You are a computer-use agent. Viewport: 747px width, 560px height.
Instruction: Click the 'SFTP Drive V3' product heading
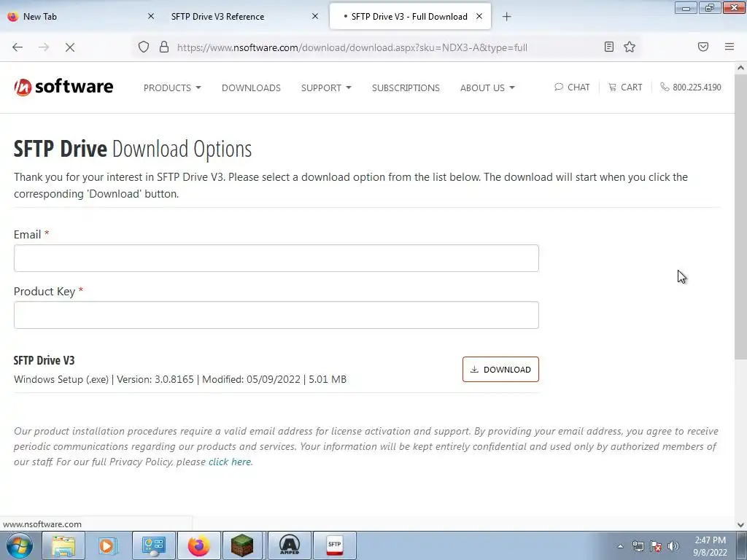click(x=44, y=360)
